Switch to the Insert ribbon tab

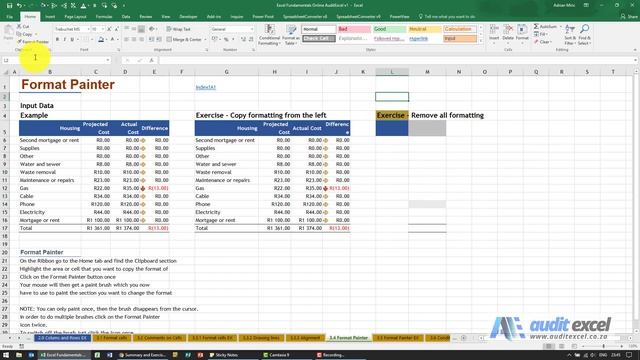point(50,17)
